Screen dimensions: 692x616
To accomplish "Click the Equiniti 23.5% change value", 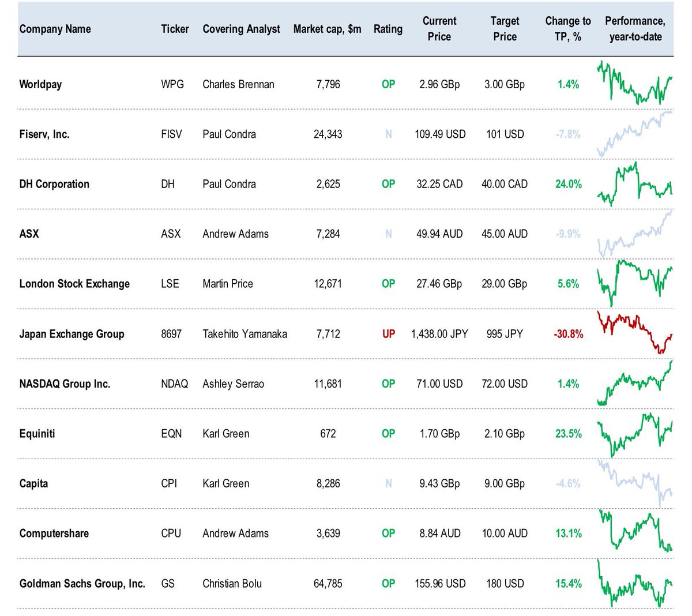I will 569,433.
